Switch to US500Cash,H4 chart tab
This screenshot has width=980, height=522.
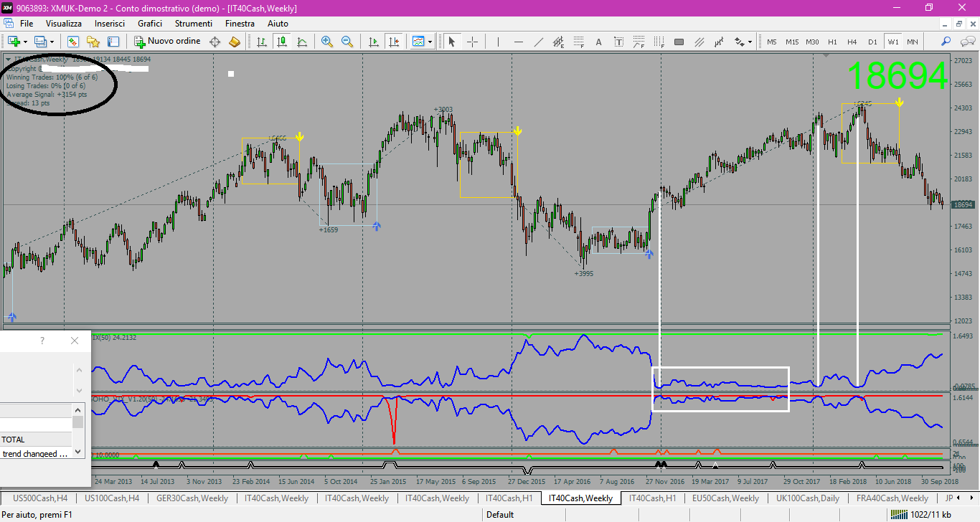pyautogui.click(x=41, y=498)
